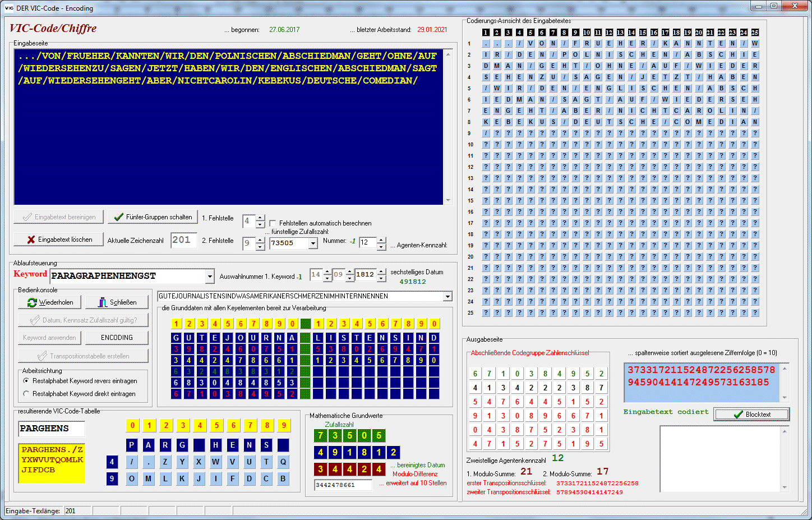Viewport: 812px width, 520px height.
Task: Click into the Eingabeseite text area
Action: pos(229,127)
